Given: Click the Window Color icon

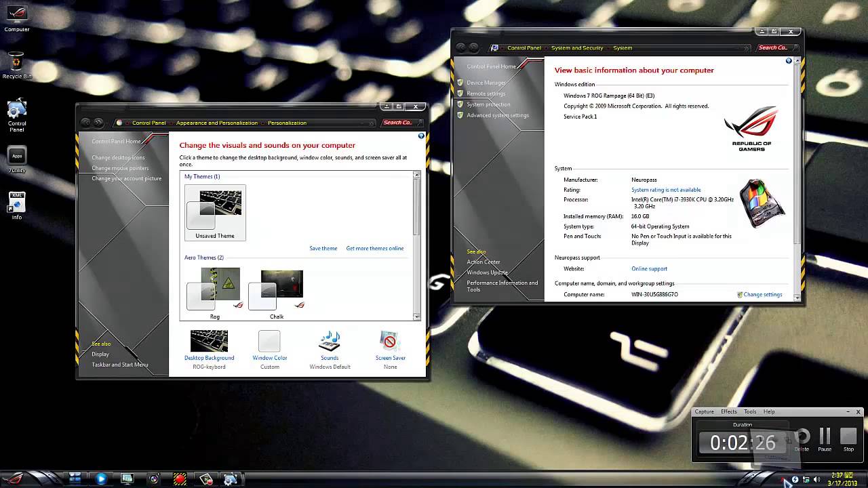Looking at the screenshot, I should click(x=269, y=341).
